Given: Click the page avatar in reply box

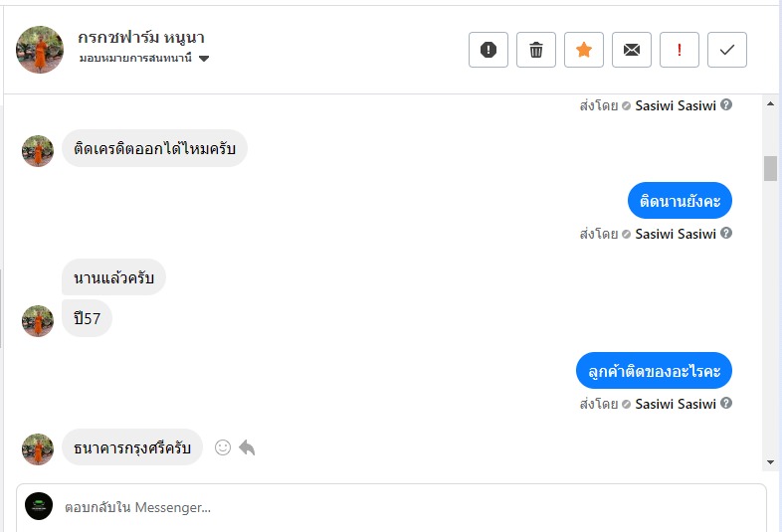Looking at the screenshot, I should point(39,506).
